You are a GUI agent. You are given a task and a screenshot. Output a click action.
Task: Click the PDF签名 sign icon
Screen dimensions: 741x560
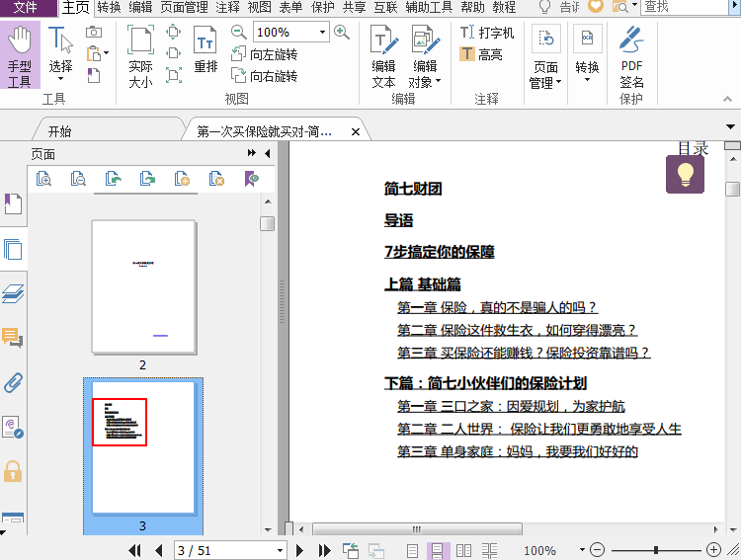click(x=632, y=55)
